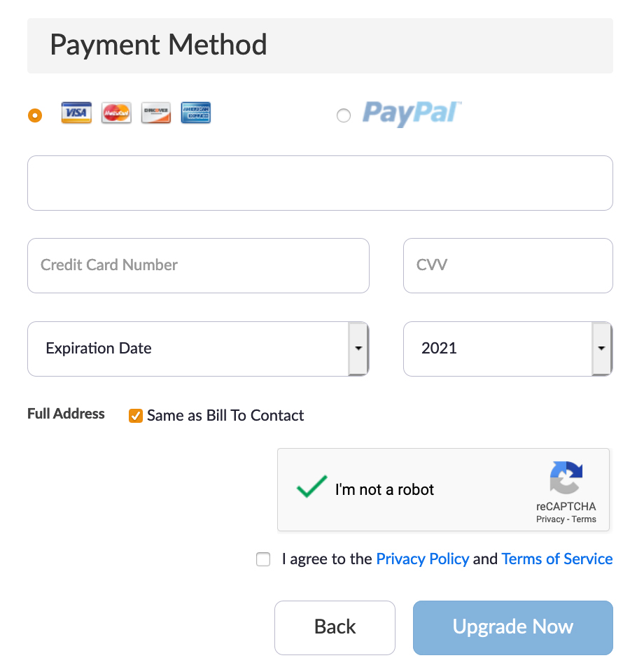Viewport: 644px width, 672px height.
Task: Open the 2021 expiration year dropdown
Action: pos(507,349)
